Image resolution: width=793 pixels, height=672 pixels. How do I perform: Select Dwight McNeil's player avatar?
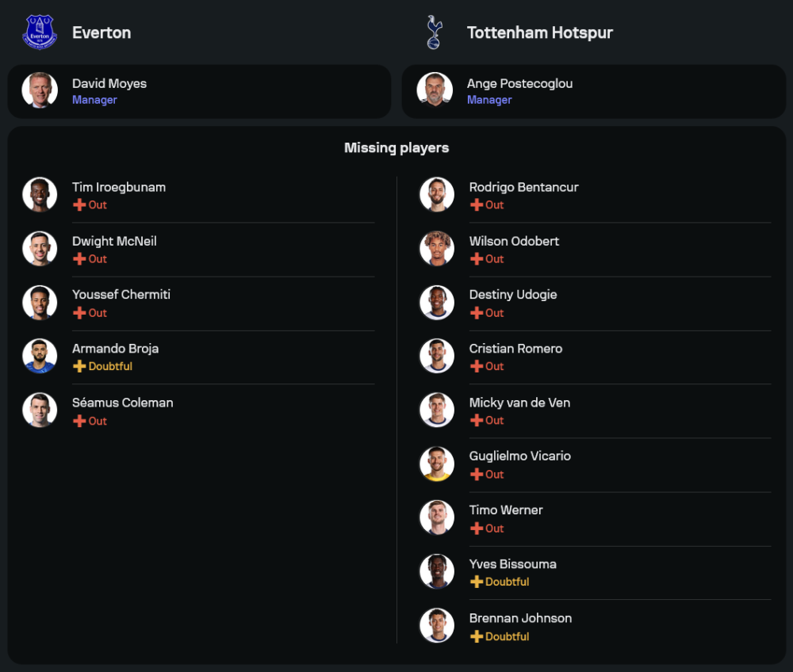click(40, 249)
